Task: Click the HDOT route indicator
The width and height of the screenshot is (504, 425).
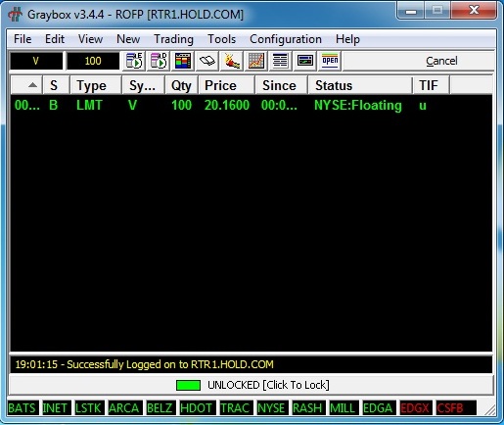Action: (197, 408)
